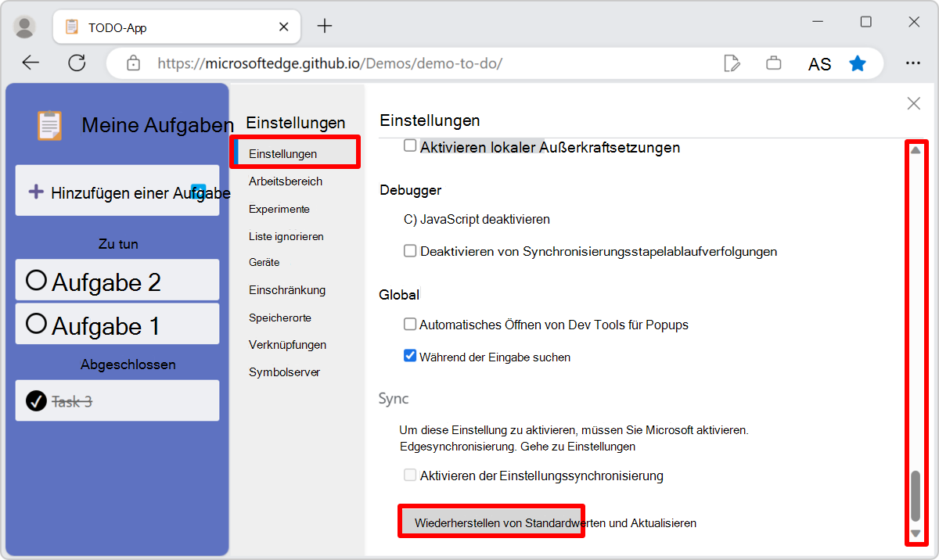Navigate back to previous page
The width and height of the screenshot is (939, 560).
click(30, 63)
